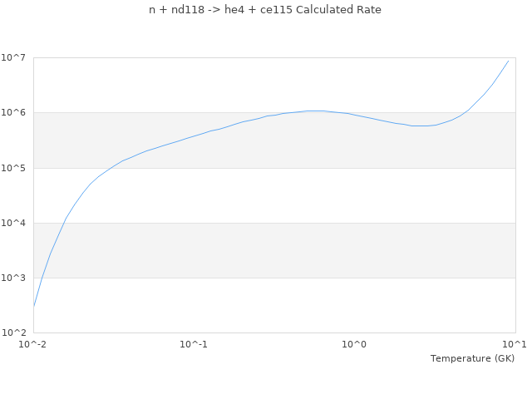Click the upper gray band between 10^5 and 10^6

coord(274,150)
